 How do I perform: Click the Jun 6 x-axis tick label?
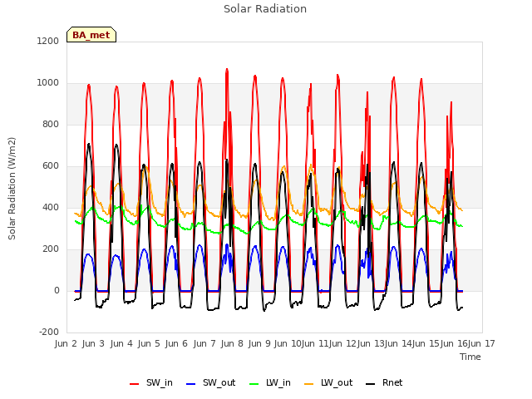(x=176, y=343)
